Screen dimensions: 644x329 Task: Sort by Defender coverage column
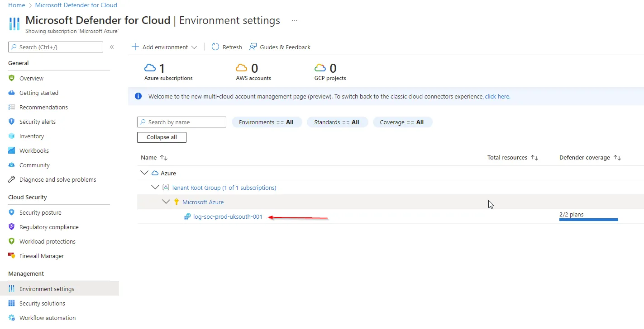pos(590,158)
